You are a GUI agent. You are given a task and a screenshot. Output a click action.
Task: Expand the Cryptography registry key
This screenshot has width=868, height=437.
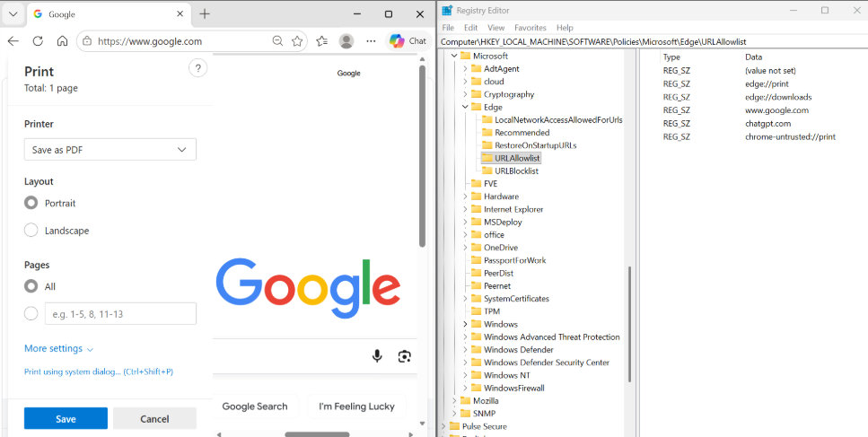[x=465, y=94]
